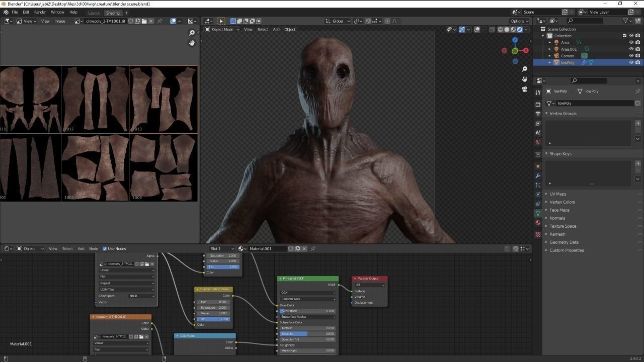Screen dimensions: 644x362
Task: Open the Object Data properties tab
Action: click(538, 213)
